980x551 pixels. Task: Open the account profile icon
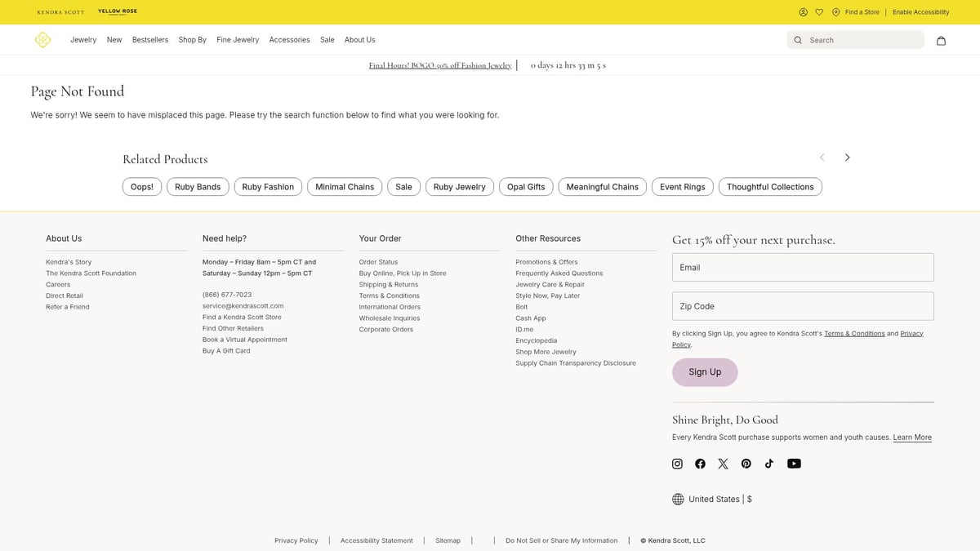[803, 12]
